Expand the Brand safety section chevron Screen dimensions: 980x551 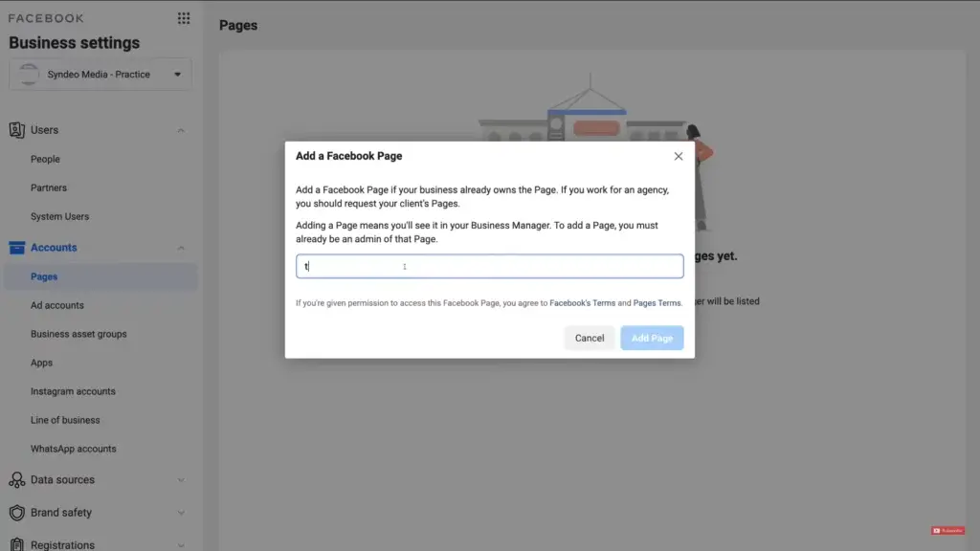(x=181, y=513)
